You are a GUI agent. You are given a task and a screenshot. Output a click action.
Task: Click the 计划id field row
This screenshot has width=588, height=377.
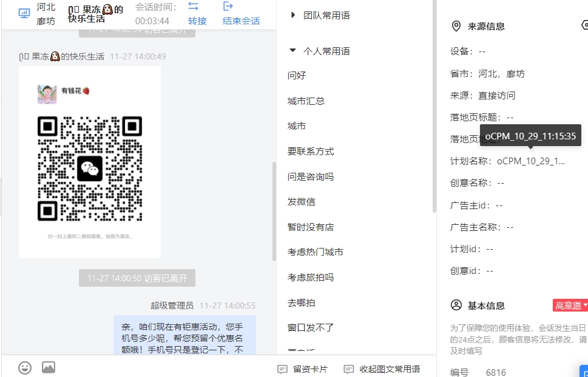click(x=471, y=249)
